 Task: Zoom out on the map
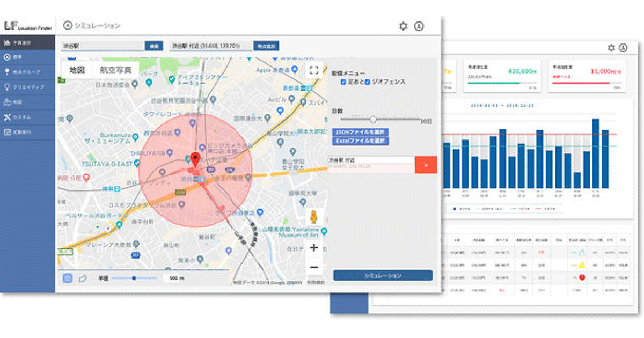pyautogui.click(x=314, y=267)
